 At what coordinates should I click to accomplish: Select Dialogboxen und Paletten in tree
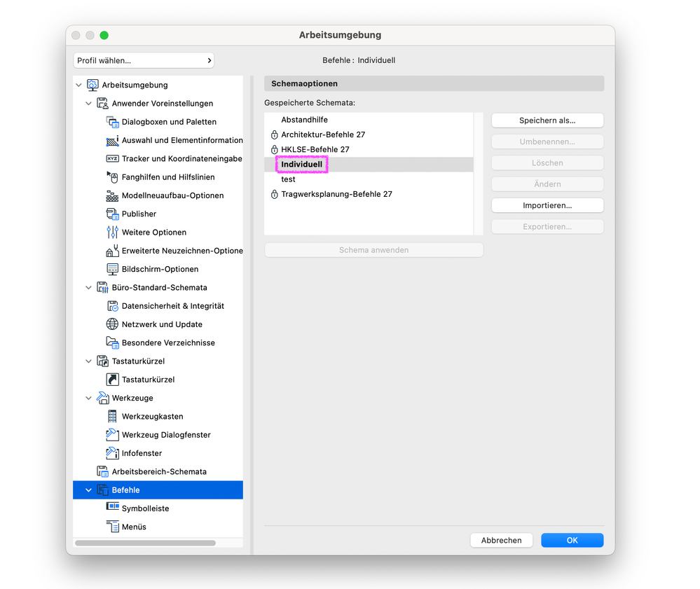(169, 122)
